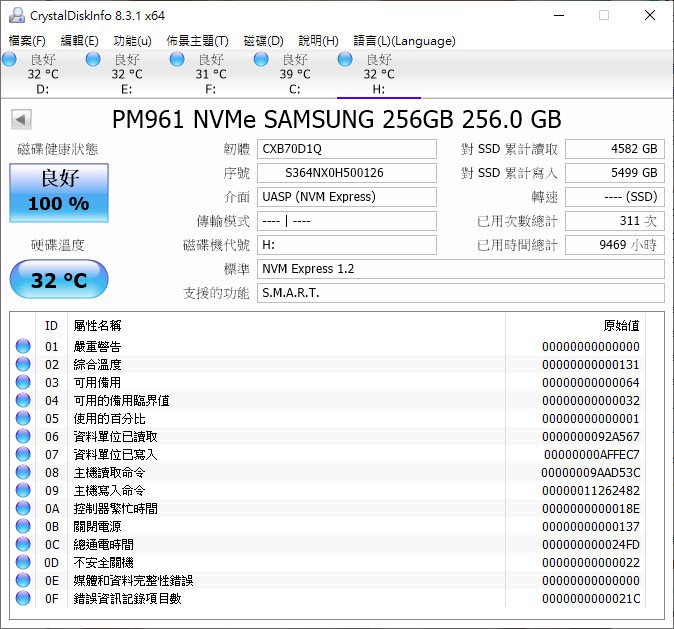
Task: Click the transfer mode field
Action: [347, 221]
